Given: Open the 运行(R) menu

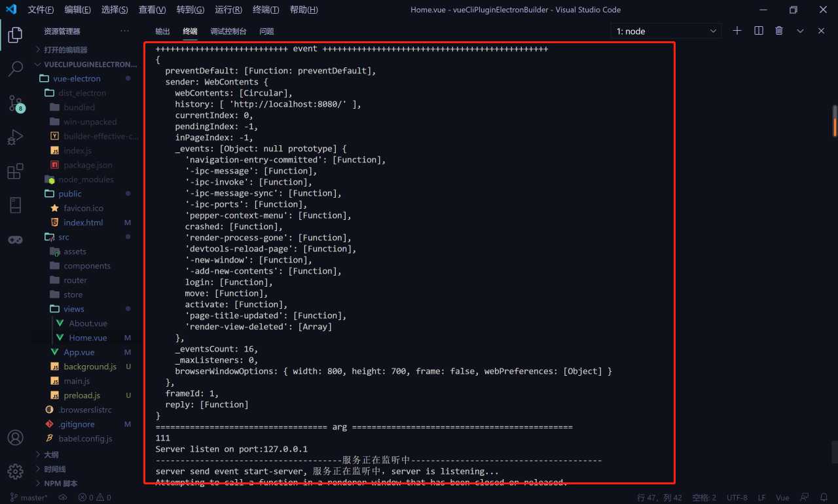Looking at the screenshot, I should (x=228, y=10).
